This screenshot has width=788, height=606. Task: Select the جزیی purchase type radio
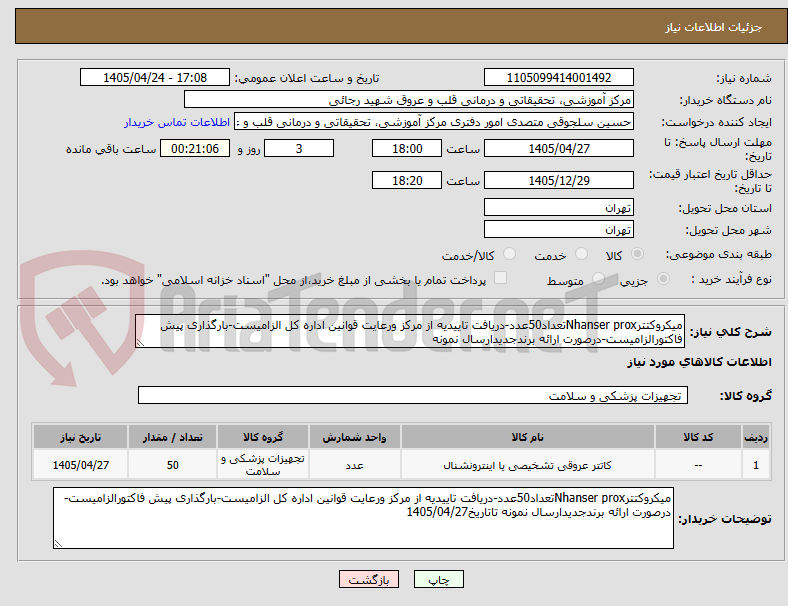click(663, 279)
